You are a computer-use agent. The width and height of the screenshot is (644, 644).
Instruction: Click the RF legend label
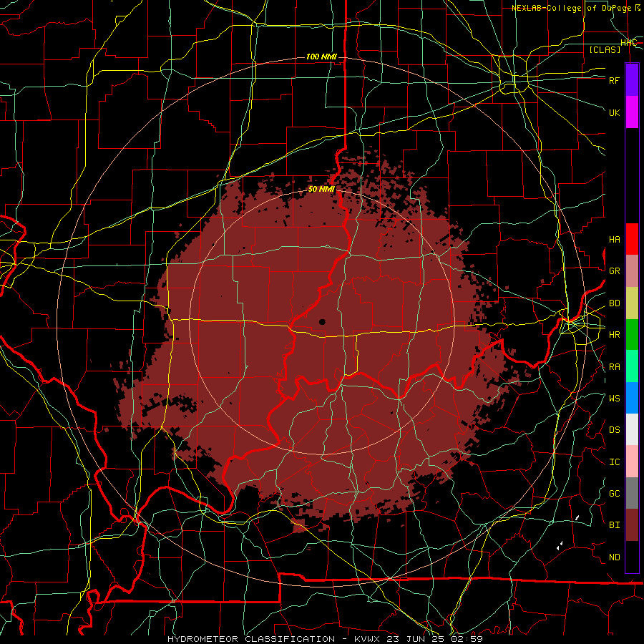(614, 80)
